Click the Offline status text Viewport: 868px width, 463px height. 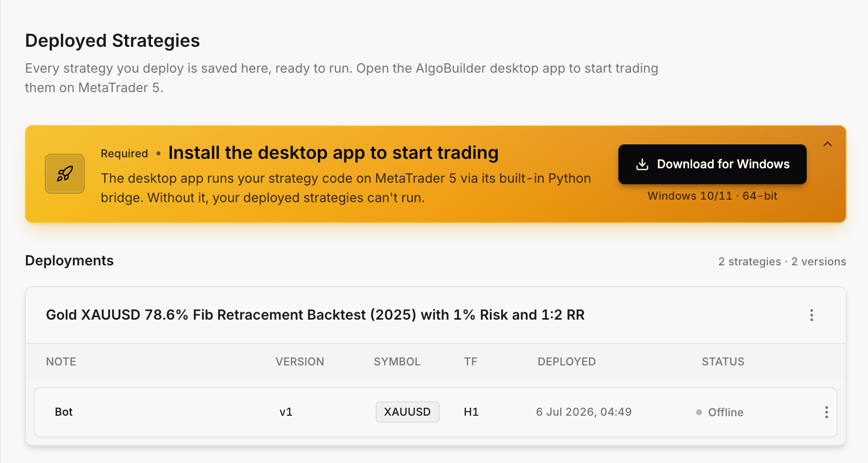tap(725, 412)
